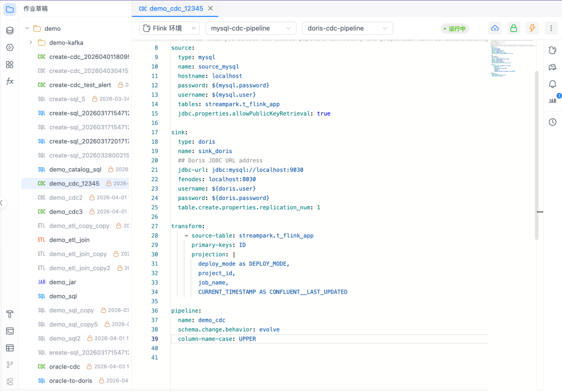The width and height of the screenshot is (562, 392).
Task: Open the JAR dependencies panel icon
Action: pos(552,101)
